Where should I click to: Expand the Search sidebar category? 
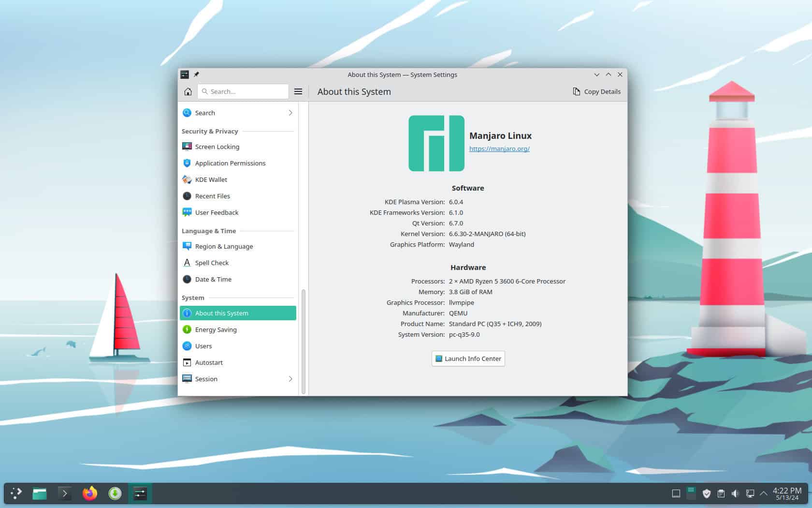[290, 113]
